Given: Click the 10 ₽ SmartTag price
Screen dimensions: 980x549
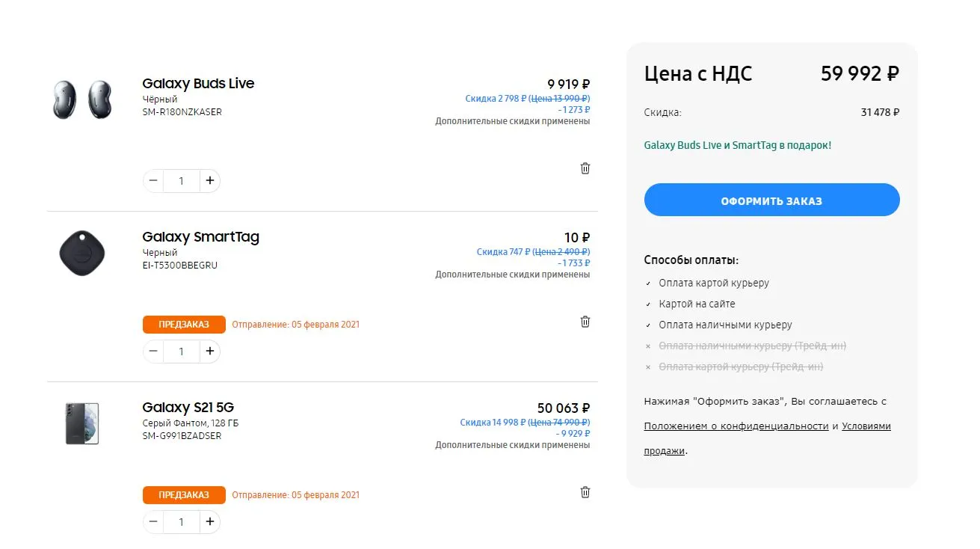Looking at the screenshot, I should [577, 238].
